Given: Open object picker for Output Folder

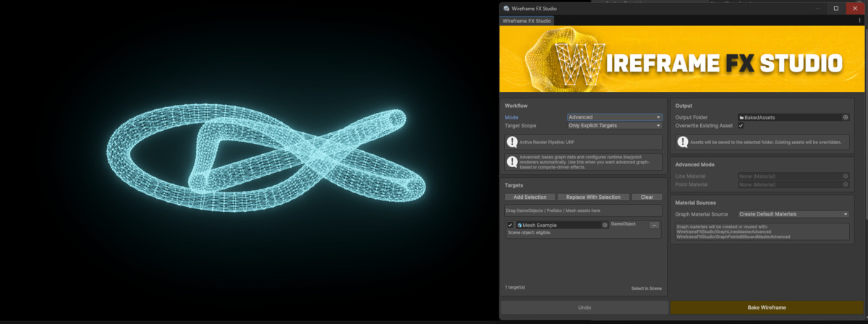Looking at the screenshot, I should click(x=846, y=117).
